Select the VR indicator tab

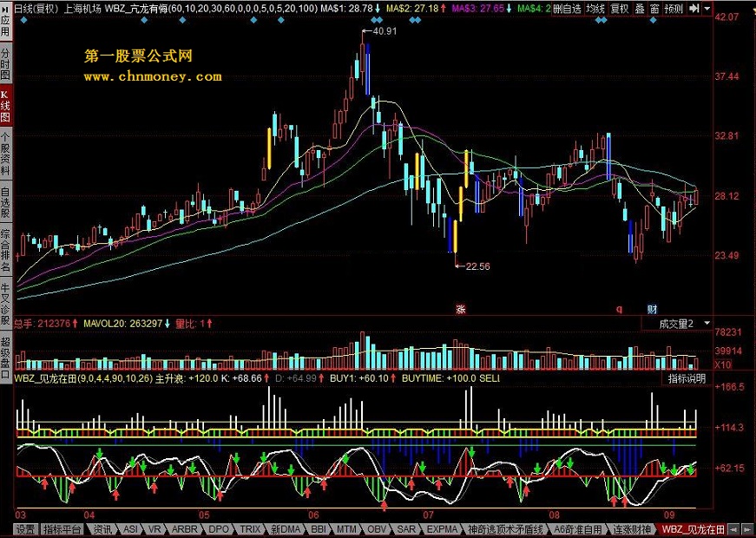(x=154, y=529)
